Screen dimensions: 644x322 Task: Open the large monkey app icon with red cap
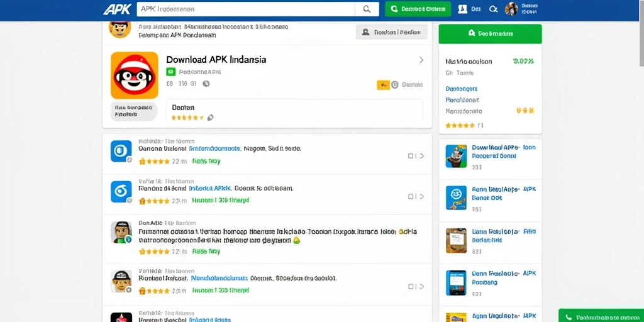point(135,75)
